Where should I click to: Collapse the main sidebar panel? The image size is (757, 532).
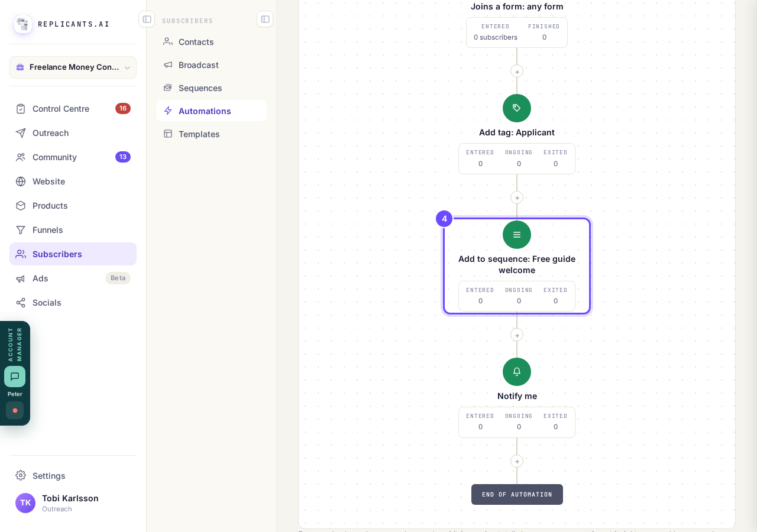147,19
